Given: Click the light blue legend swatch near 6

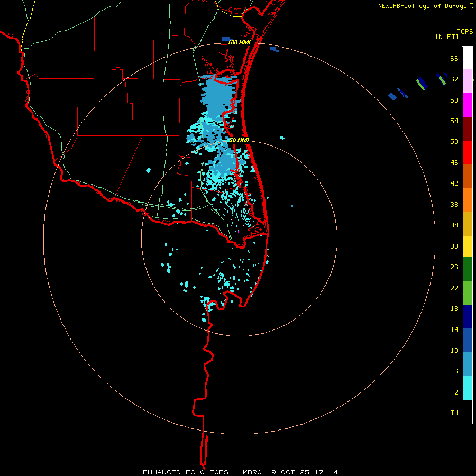Looking at the screenshot, I should click(467, 364).
